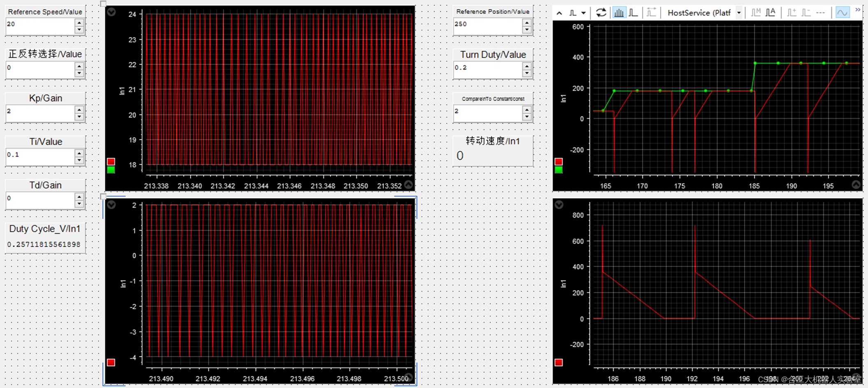Open chevron menu of the plot with -4 to 2 axis
Viewport: 868px width, 388px height.
pyautogui.click(x=112, y=205)
